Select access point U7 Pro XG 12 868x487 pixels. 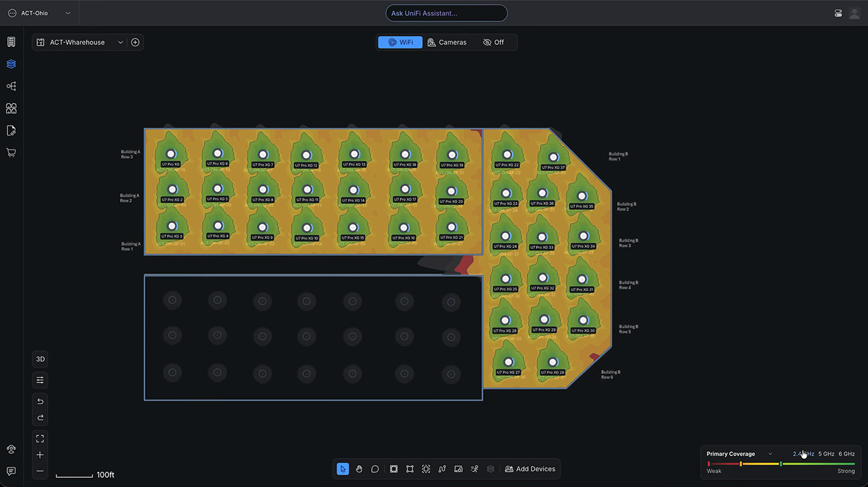(306, 155)
